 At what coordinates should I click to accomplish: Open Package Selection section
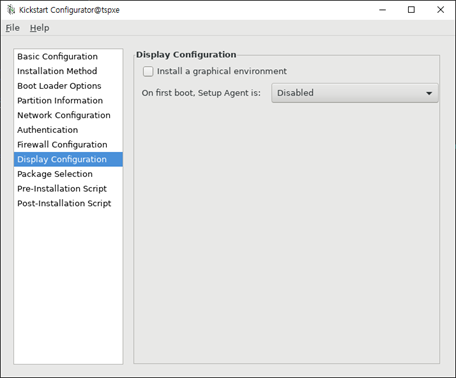(68, 174)
